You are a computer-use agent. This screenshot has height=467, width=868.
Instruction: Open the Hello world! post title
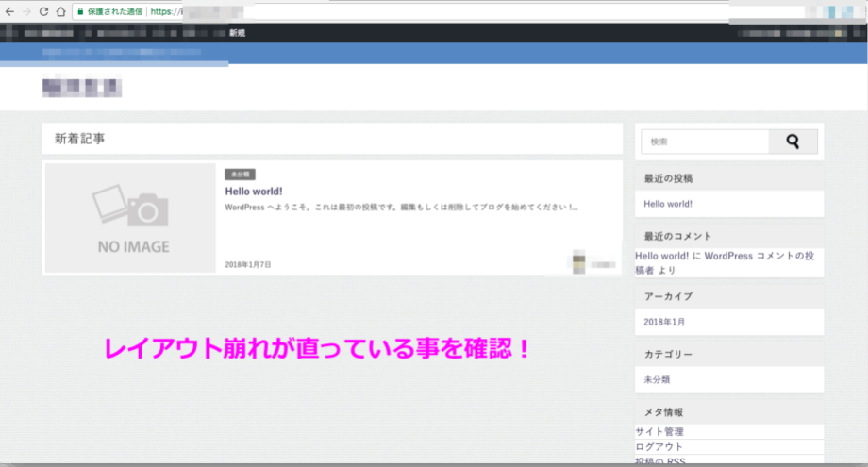[254, 192]
